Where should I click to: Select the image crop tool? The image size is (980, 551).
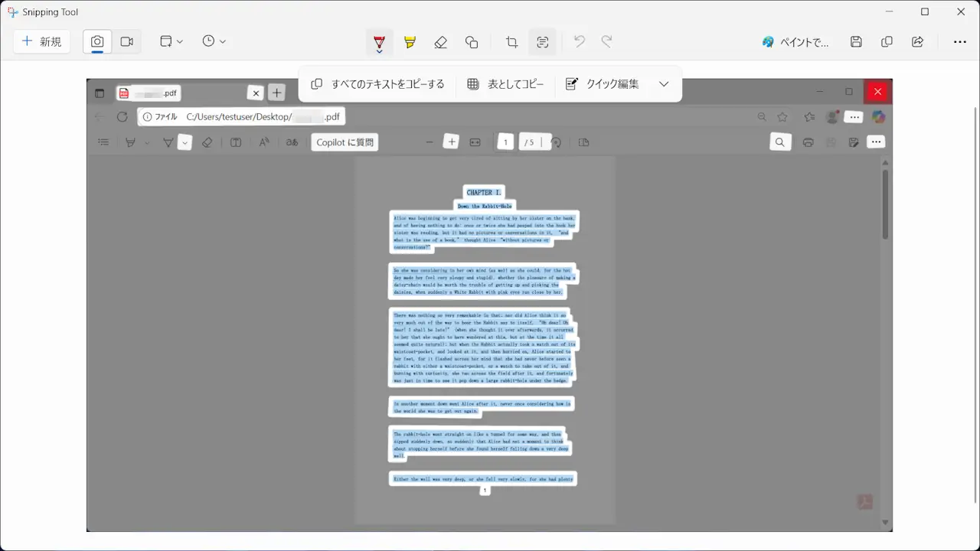click(x=511, y=42)
